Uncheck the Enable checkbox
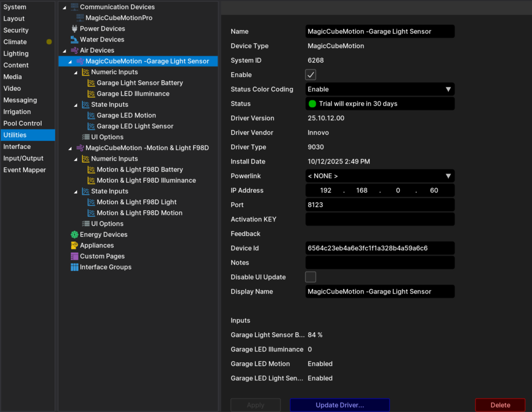Image resolution: width=532 pixels, height=412 pixels. pyautogui.click(x=310, y=75)
